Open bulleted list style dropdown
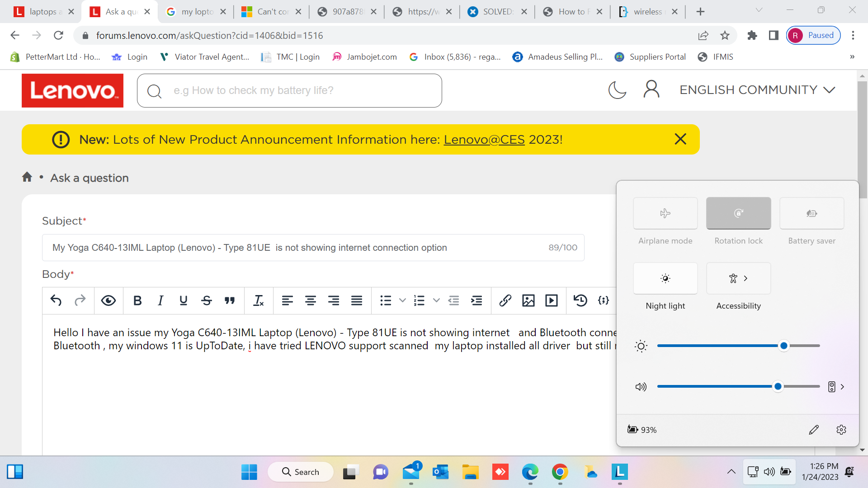The width and height of the screenshot is (868, 488). pos(402,300)
